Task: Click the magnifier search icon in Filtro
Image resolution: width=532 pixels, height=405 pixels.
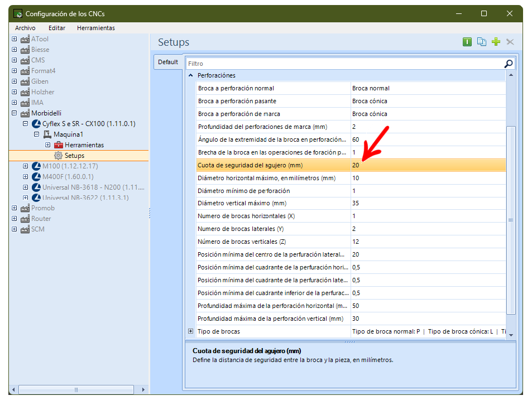Action: pyautogui.click(x=508, y=64)
